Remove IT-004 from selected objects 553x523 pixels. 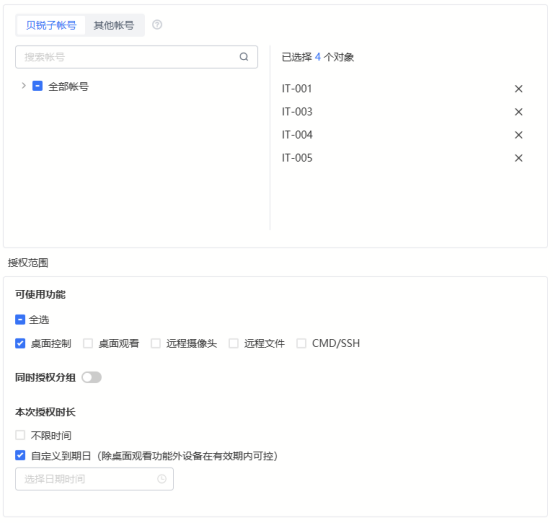tap(518, 135)
